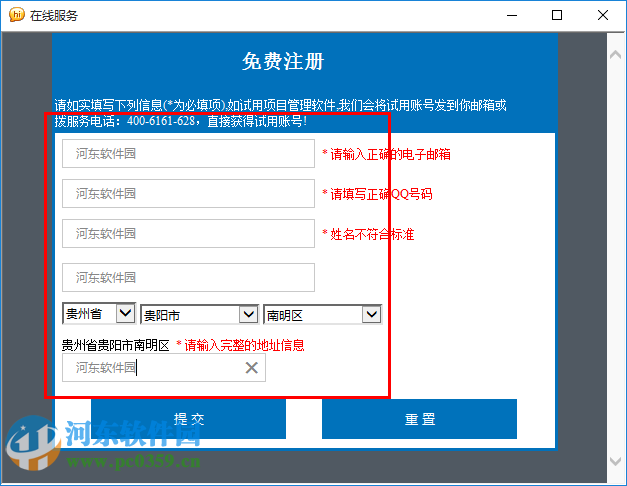Image resolution: width=627 pixels, height=486 pixels.
Task: Open the 贵阳市 city dropdown
Action: tap(200, 315)
